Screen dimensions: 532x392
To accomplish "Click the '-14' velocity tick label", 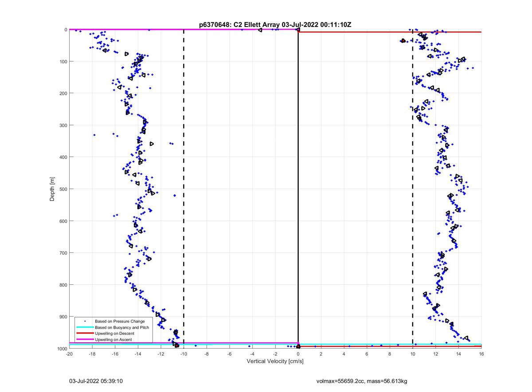I will (138, 354).
